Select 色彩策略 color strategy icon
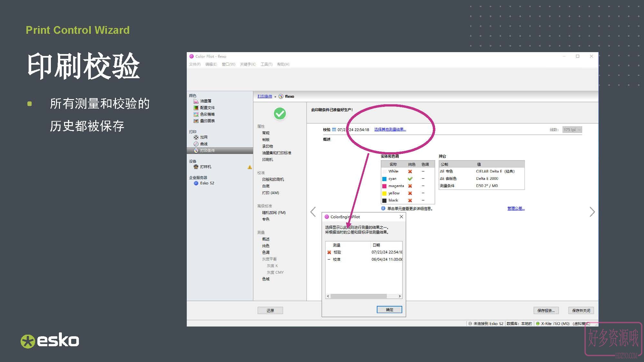 (x=196, y=114)
